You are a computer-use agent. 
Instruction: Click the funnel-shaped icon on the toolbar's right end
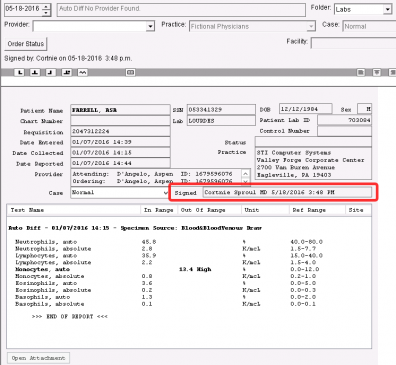(377, 72)
